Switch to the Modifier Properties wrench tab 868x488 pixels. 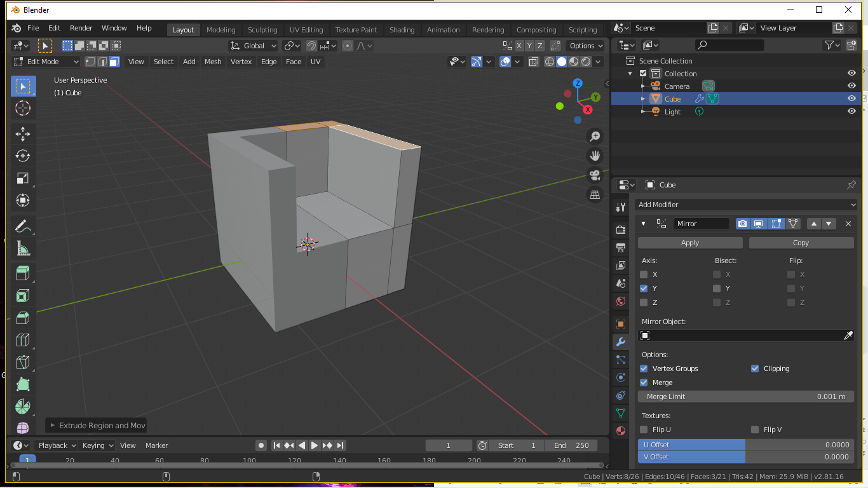(x=620, y=342)
